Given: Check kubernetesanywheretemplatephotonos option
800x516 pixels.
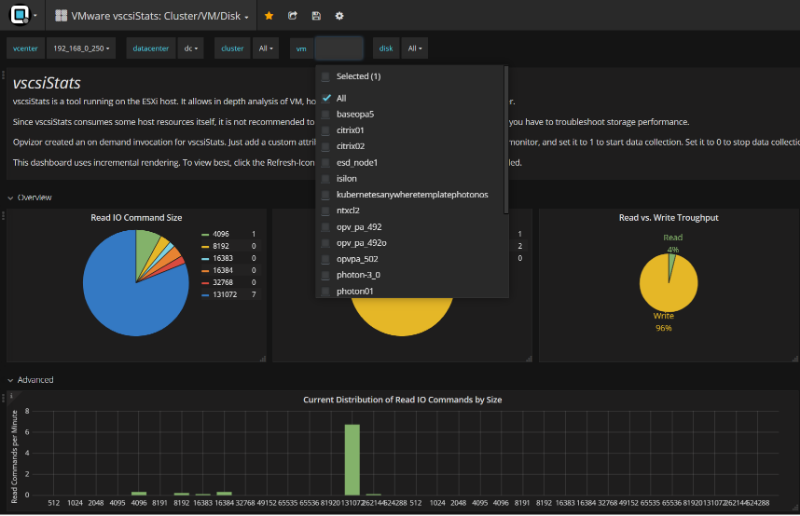Looking at the screenshot, I should tap(326, 195).
